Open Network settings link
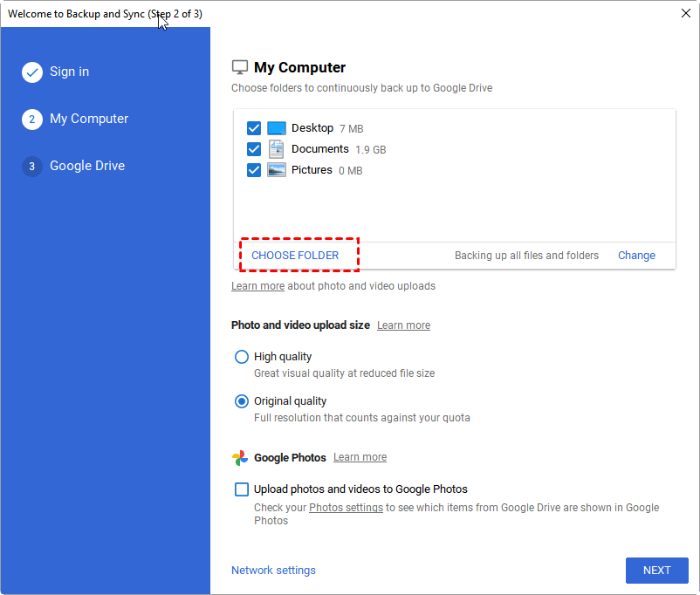This screenshot has height=595, width=700. 273,571
